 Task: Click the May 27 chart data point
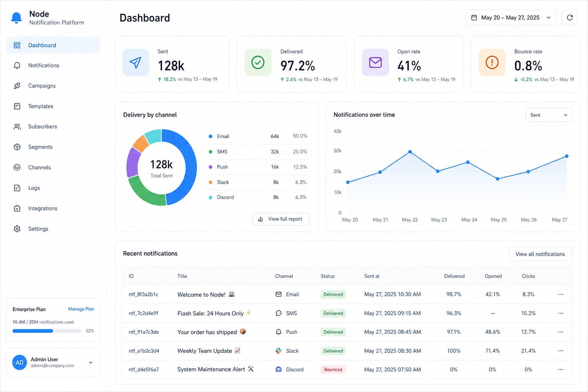(x=567, y=156)
